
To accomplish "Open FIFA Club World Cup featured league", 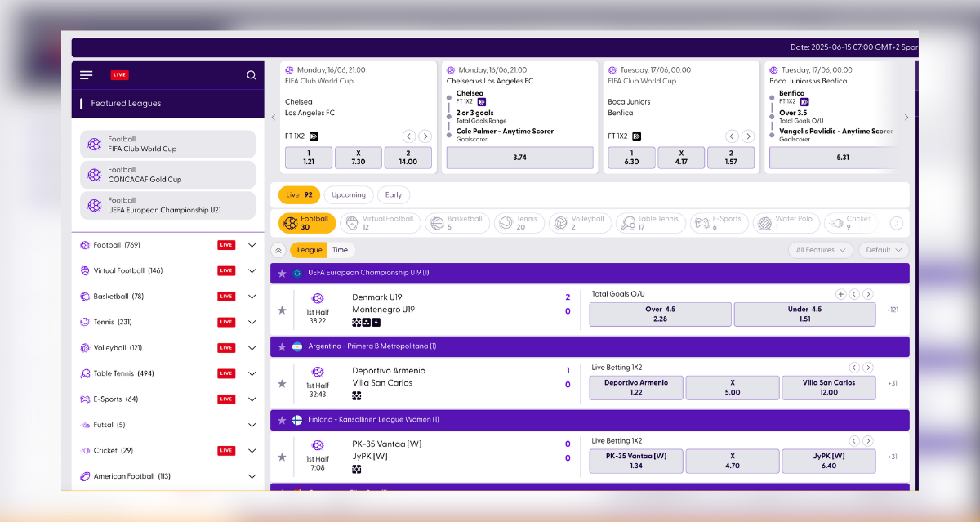I will coord(167,145).
